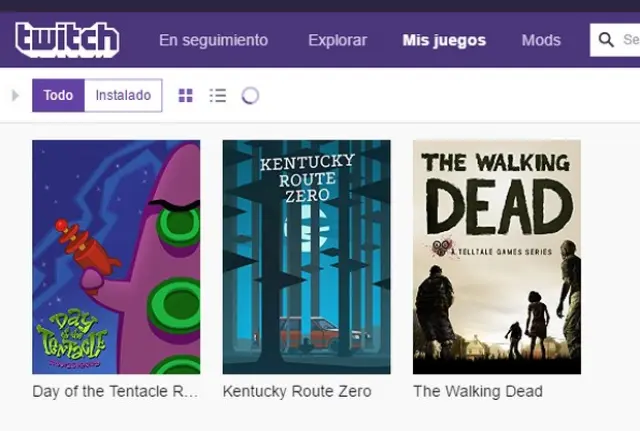640x431 pixels.
Task: Click the circular refresh spinner icon
Action: click(250, 96)
